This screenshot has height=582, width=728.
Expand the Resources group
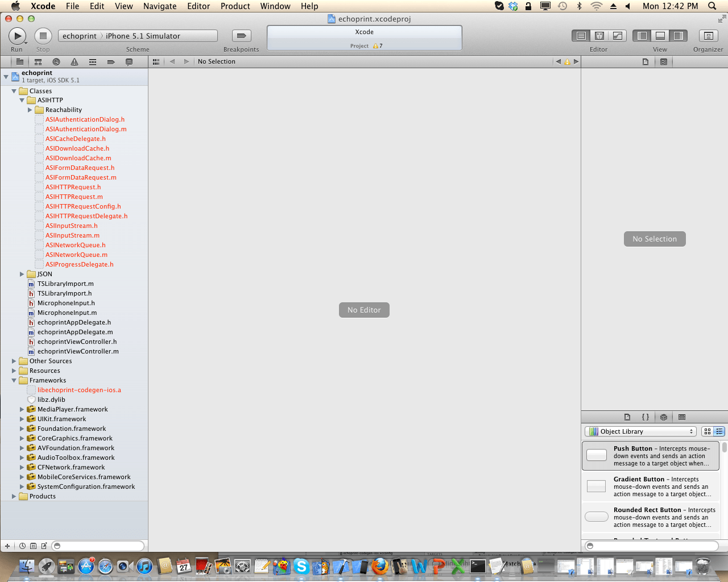(x=14, y=371)
